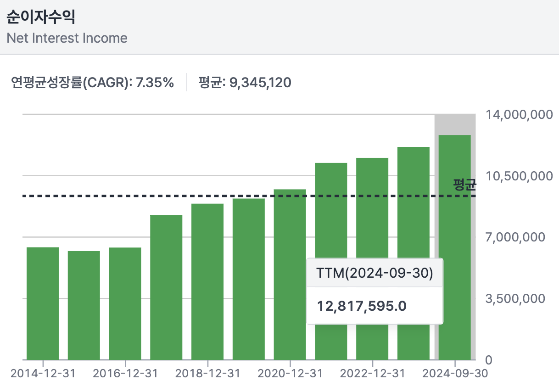The height and width of the screenshot is (392, 559).
Task: Click the TTM(2024-09-30) tooltip header
Action: (x=375, y=273)
